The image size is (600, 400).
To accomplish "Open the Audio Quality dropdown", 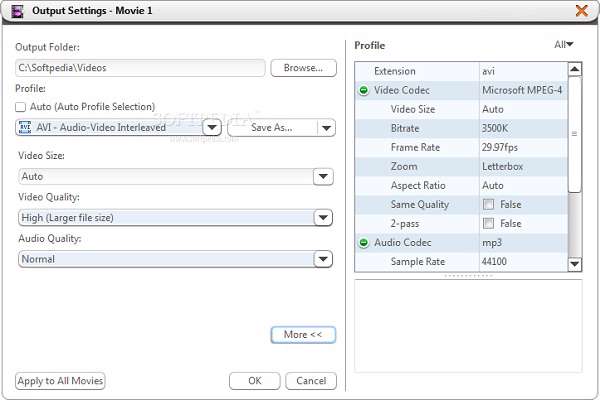I will 323,259.
